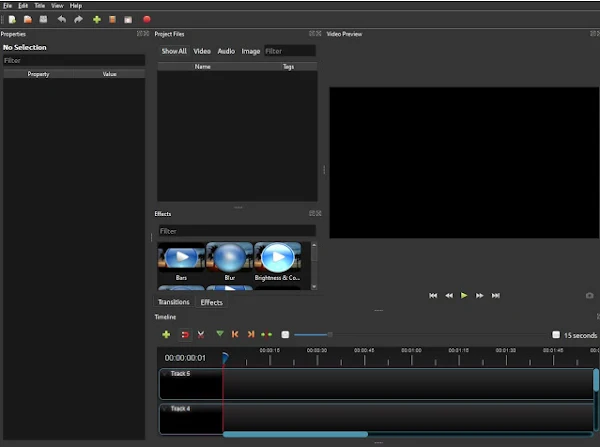Sort project files by Name column
600x447 pixels.
pyautogui.click(x=202, y=67)
